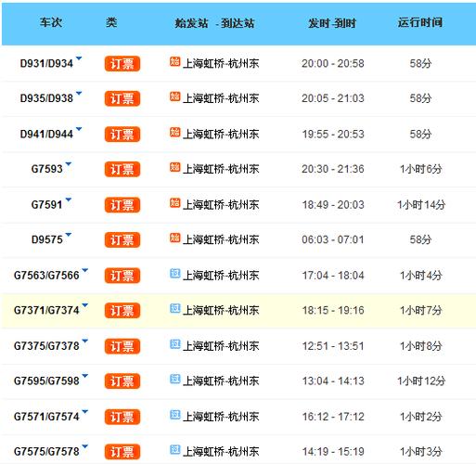
Task: Expand the dropdown arrow next to D941/D944
Action: (79, 129)
